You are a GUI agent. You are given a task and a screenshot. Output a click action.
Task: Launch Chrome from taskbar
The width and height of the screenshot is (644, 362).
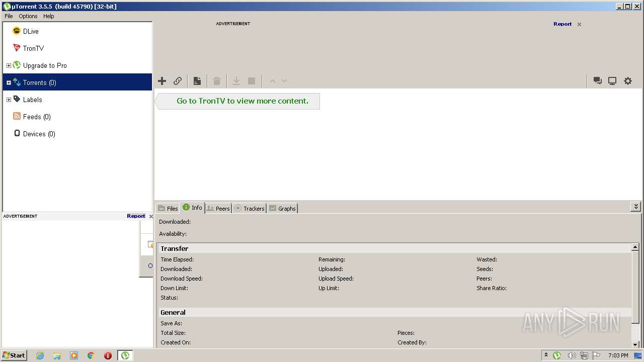click(x=91, y=355)
